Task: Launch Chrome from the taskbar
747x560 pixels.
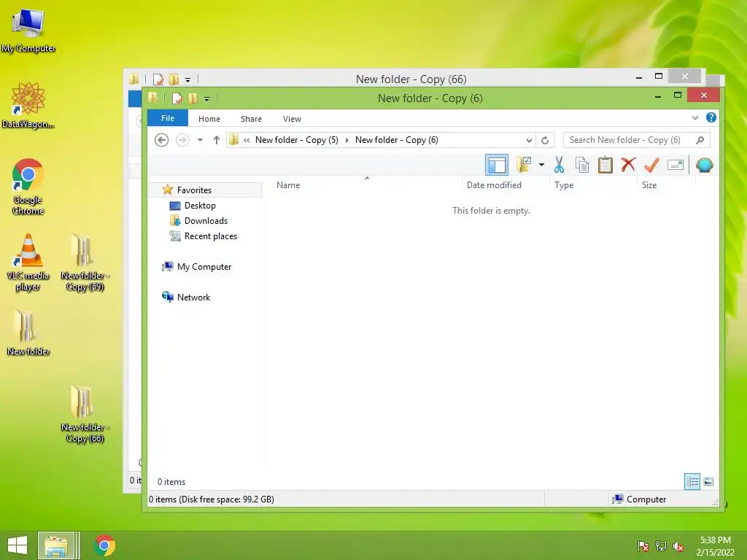Action: click(x=104, y=545)
